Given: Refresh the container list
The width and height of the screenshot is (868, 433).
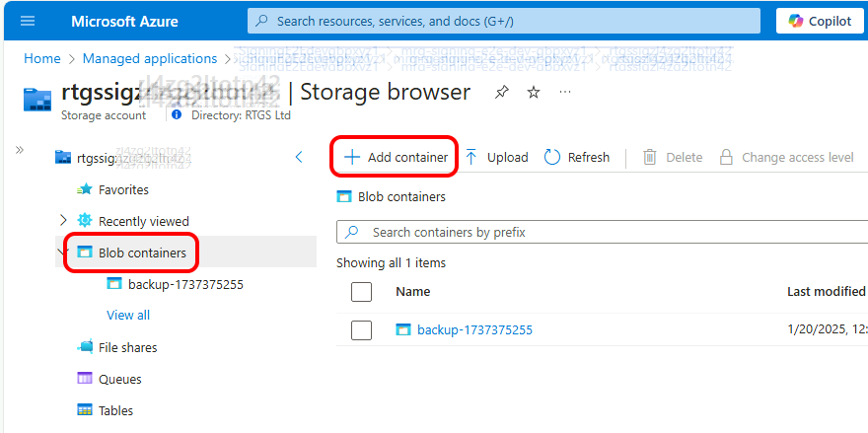Looking at the screenshot, I should [x=577, y=157].
